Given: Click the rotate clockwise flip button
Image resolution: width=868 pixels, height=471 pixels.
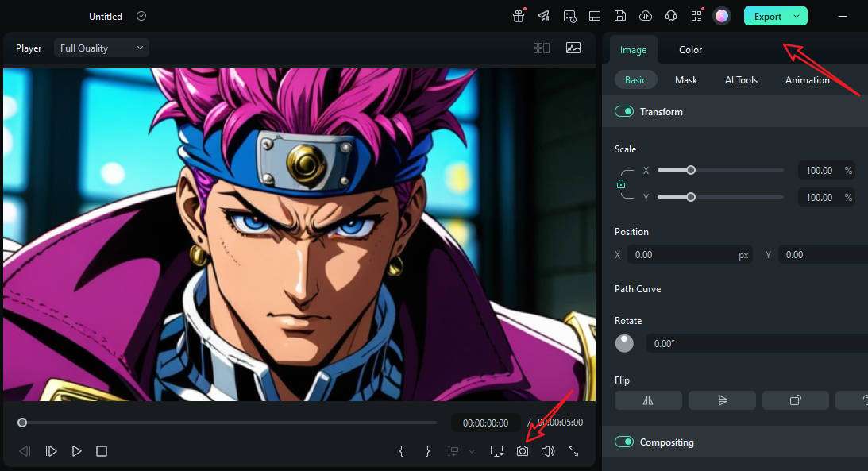Looking at the screenshot, I should point(796,400).
